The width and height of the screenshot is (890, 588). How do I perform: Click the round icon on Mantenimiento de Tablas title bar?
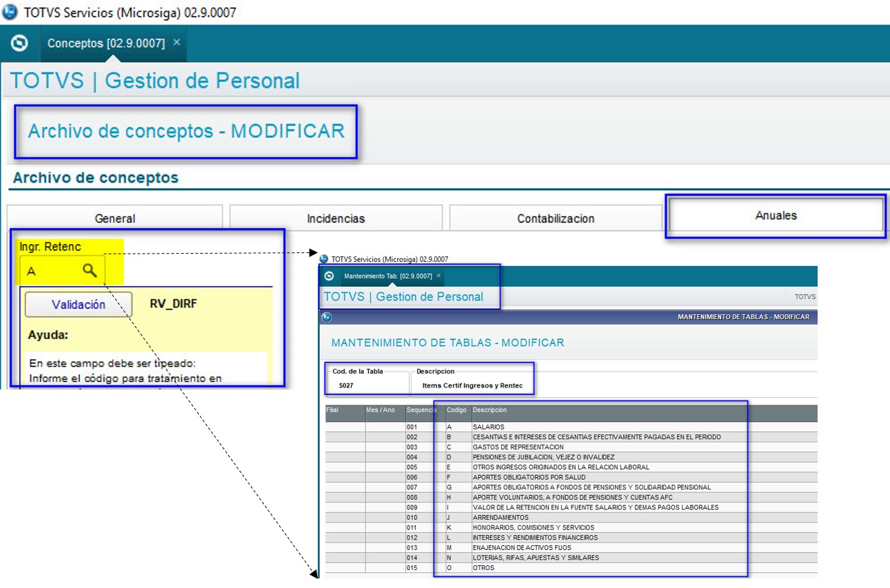point(327,317)
